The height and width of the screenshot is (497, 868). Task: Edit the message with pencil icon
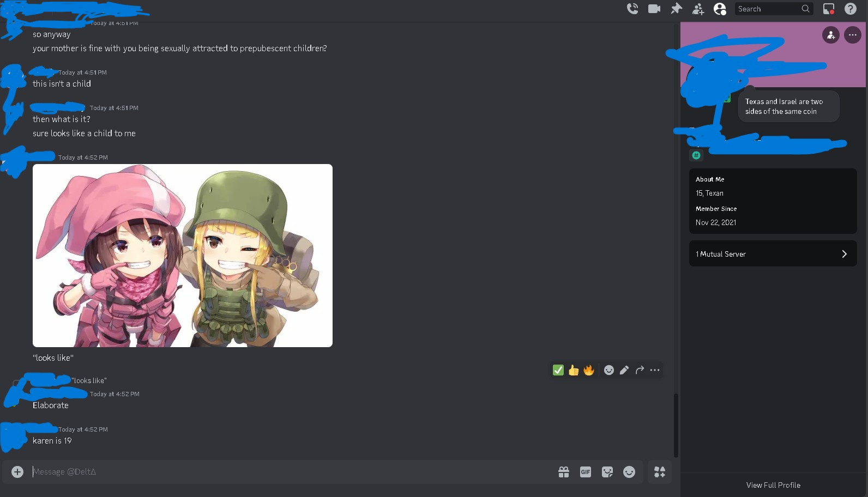624,370
